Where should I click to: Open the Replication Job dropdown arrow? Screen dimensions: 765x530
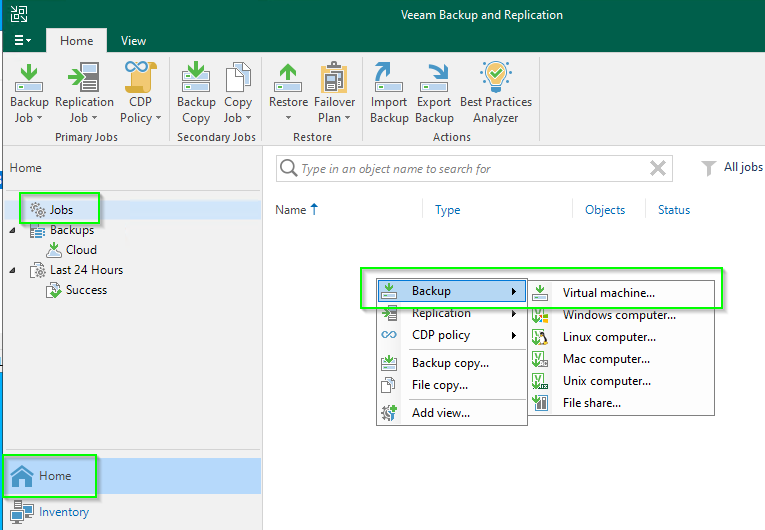95,118
